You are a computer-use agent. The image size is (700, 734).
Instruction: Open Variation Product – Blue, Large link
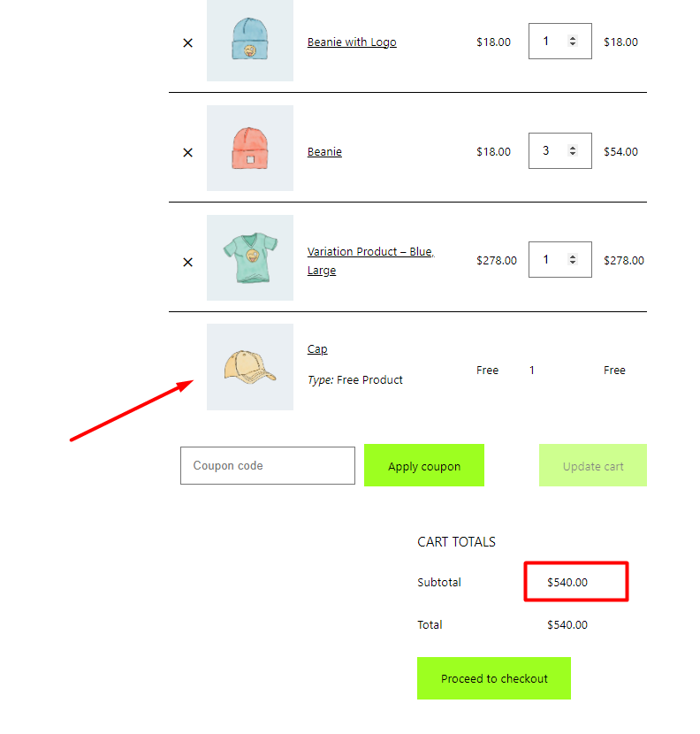click(x=370, y=261)
